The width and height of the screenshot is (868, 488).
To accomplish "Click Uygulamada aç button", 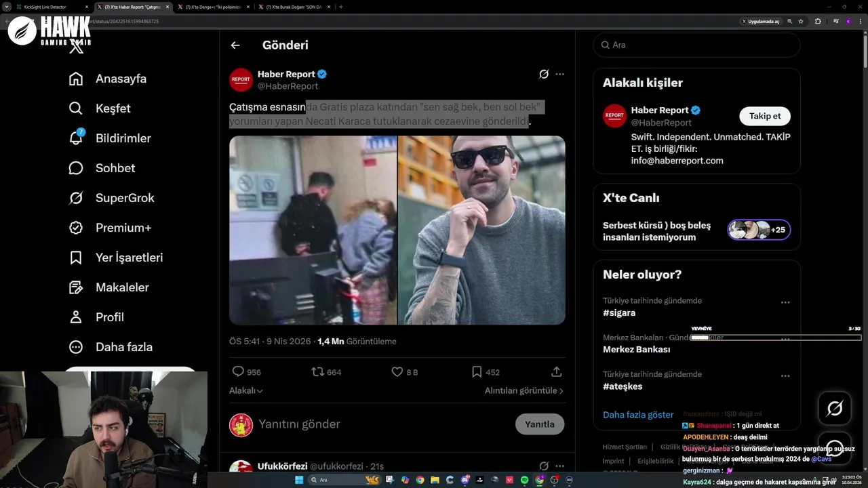I will tap(760, 22).
